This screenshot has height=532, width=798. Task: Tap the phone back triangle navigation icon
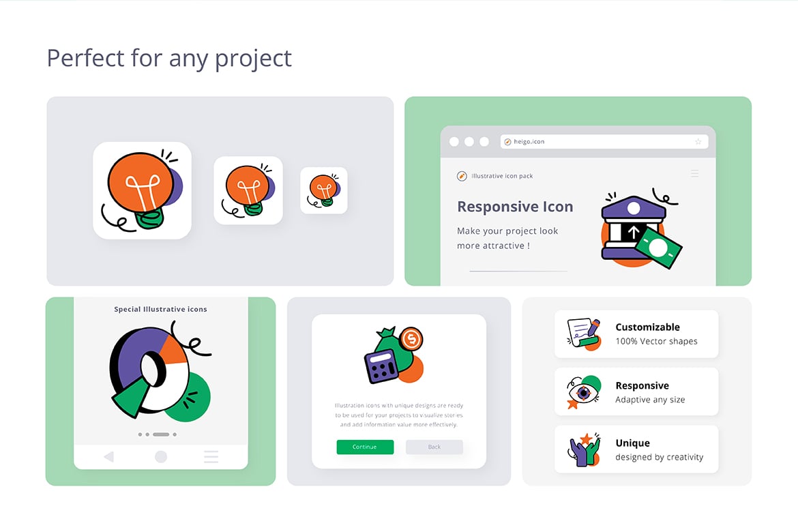109,457
